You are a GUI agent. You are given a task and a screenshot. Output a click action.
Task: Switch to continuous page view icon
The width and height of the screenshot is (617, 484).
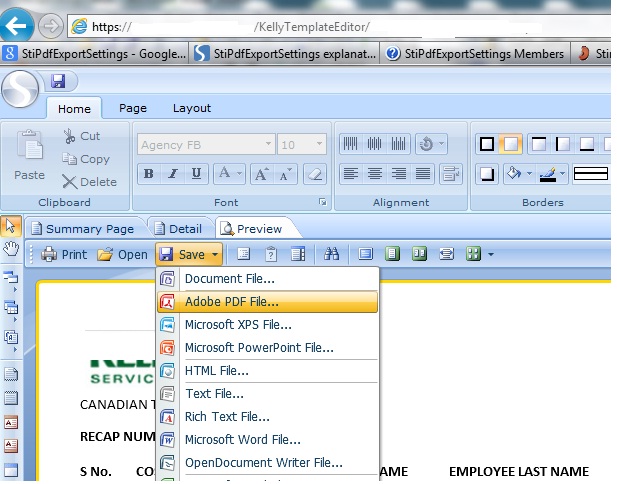point(419,254)
